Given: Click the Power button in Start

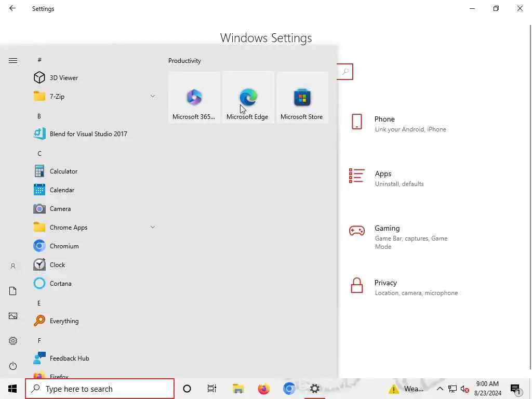Looking at the screenshot, I should [13, 366].
